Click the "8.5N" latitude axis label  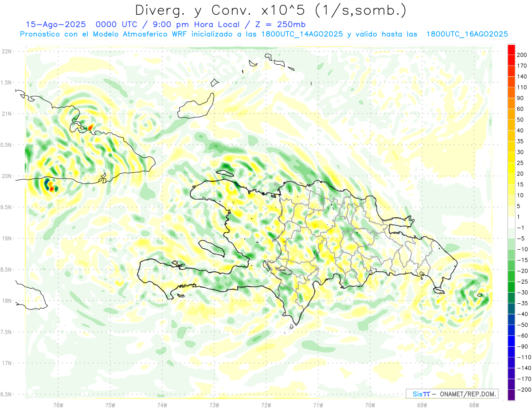6,270
